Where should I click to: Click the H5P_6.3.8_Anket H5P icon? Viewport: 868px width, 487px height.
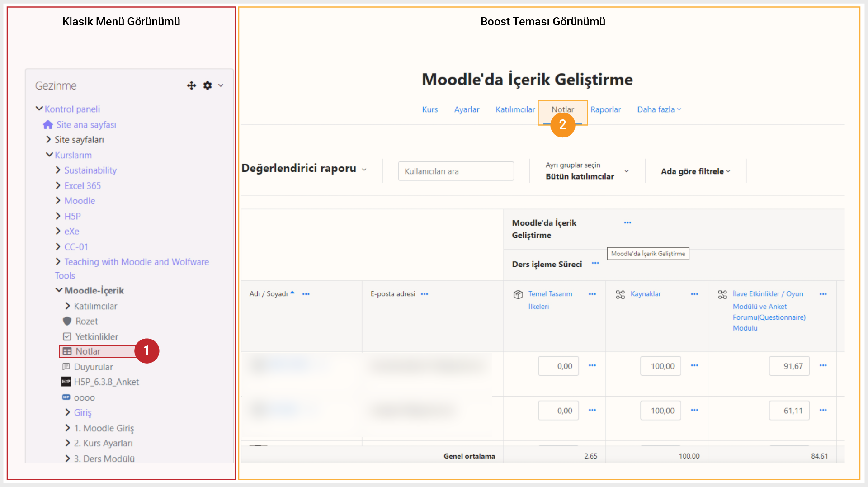coord(66,382)
